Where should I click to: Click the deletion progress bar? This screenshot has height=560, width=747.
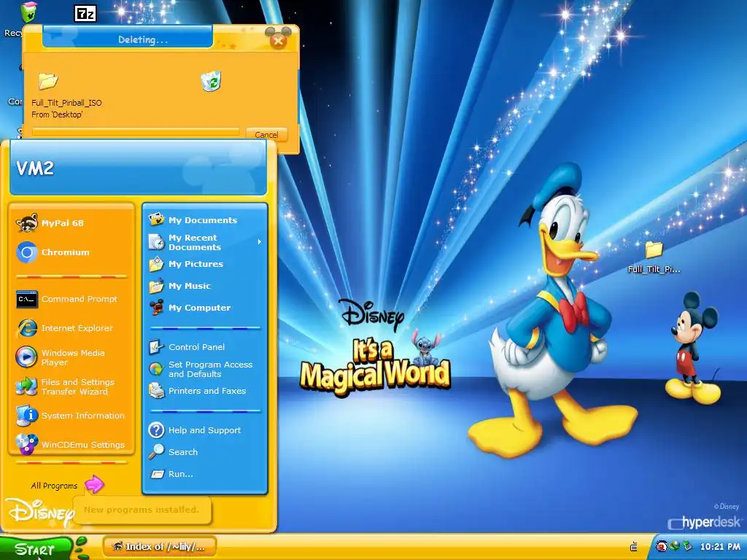[x=136, y=131]
